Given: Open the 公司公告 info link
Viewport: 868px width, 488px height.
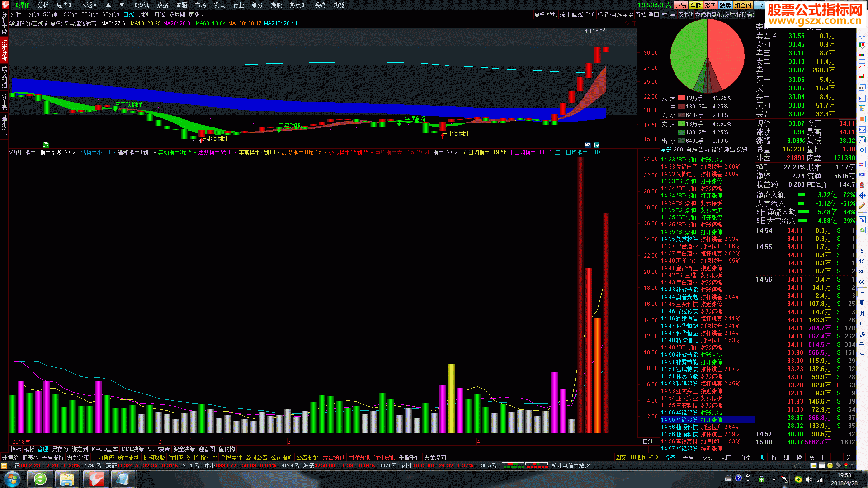Looking at the screenshot, I should [257, 457].
